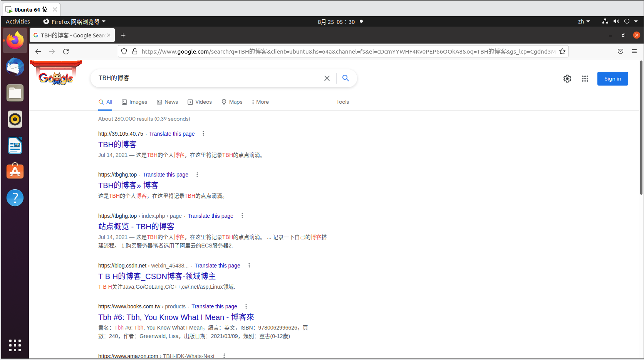This screenshot has height=360, width=644.
Task: Reload the current page
Action: (x=66, y=52)
